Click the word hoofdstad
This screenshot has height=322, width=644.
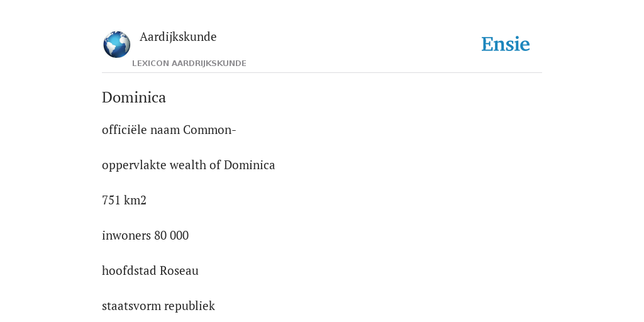[129, 270]
